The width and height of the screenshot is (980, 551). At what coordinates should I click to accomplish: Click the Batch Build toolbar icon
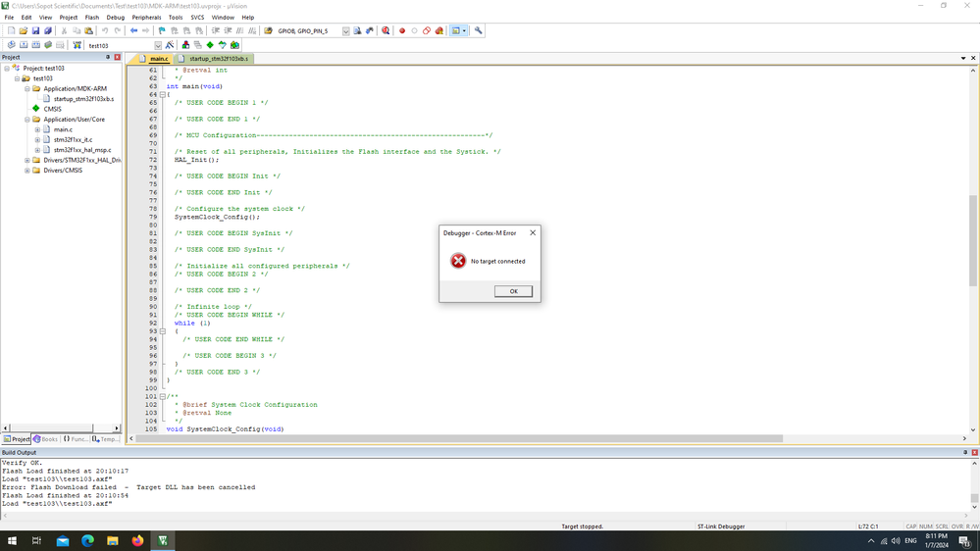(48, 45)
